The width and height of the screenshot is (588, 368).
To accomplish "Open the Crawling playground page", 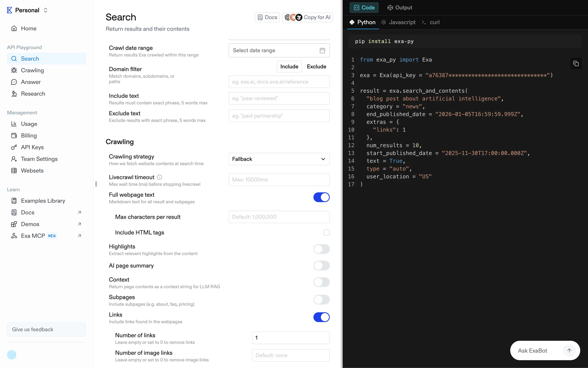I will click(32, 70).
